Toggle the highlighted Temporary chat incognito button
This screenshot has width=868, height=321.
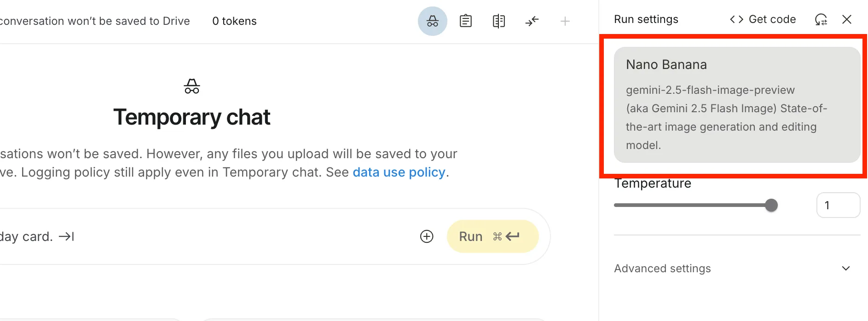[432, 21]
